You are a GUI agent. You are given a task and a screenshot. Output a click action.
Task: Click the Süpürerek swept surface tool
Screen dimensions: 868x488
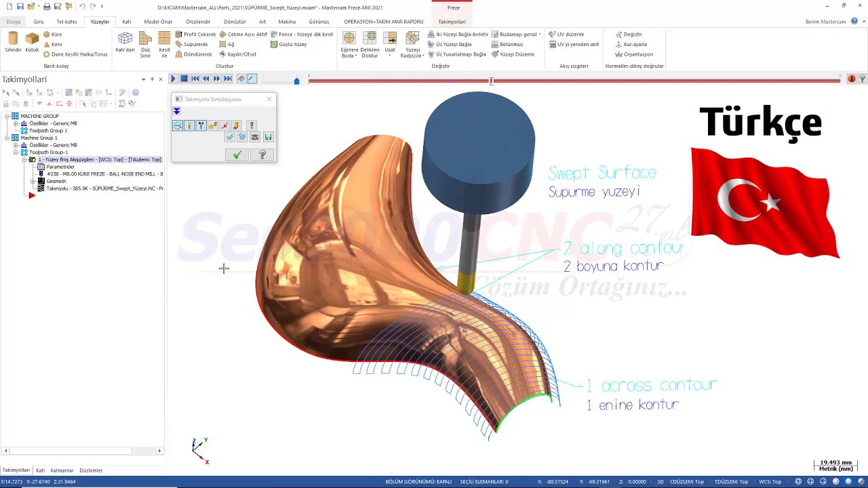pos(191,44)
